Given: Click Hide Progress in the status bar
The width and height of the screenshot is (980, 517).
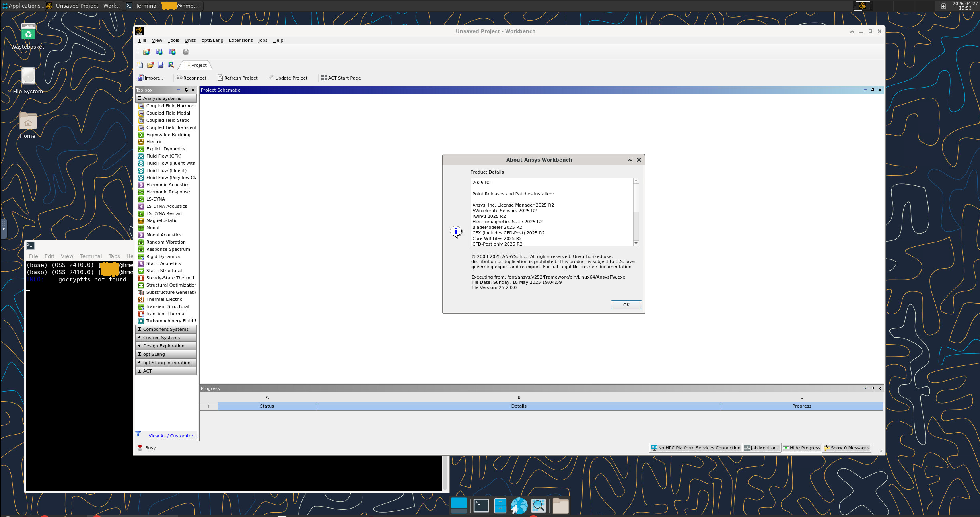Looking at the screenshot, I should point(801,448).
